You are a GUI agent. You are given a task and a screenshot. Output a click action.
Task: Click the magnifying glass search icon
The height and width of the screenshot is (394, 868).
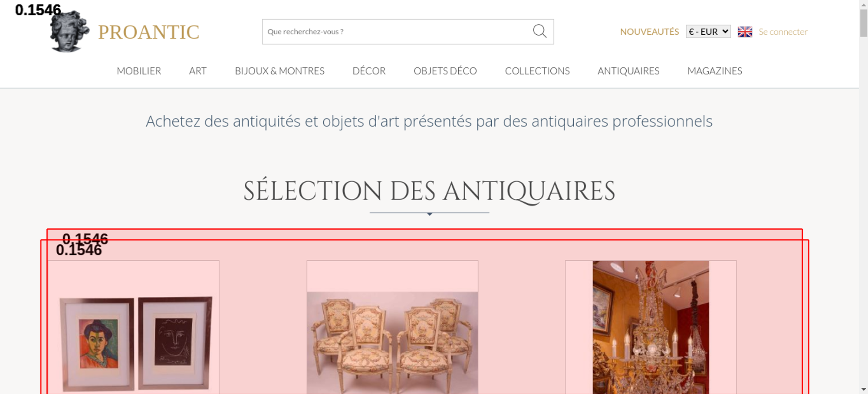539,31
